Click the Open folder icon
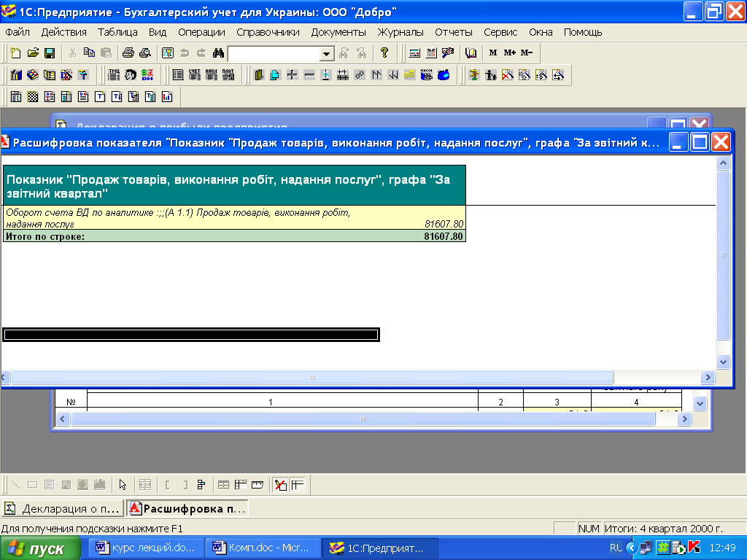The height and width of the screenshot is (560, 747). (33, 52)
